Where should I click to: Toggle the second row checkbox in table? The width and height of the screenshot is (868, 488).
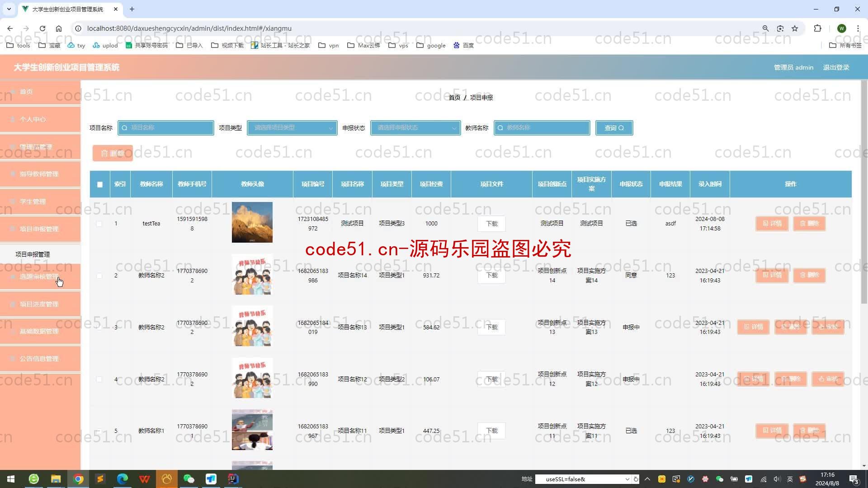tap(99, 275)
